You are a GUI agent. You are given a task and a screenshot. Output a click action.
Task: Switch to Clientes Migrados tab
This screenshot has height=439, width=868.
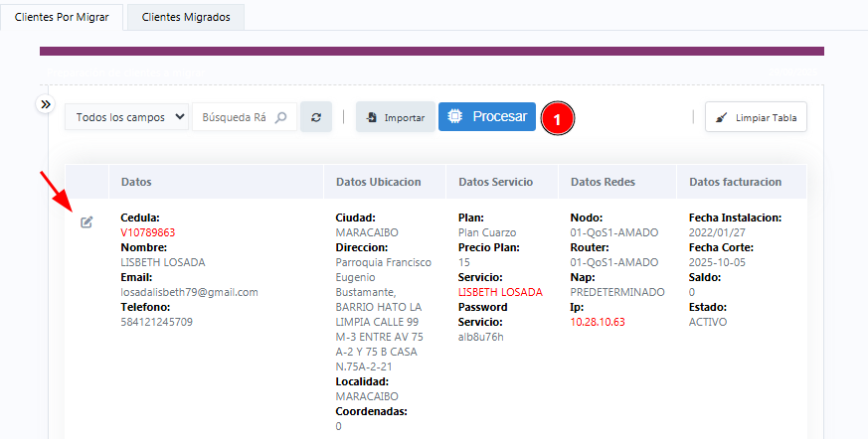pyautogui.click(x=185, y=17)
